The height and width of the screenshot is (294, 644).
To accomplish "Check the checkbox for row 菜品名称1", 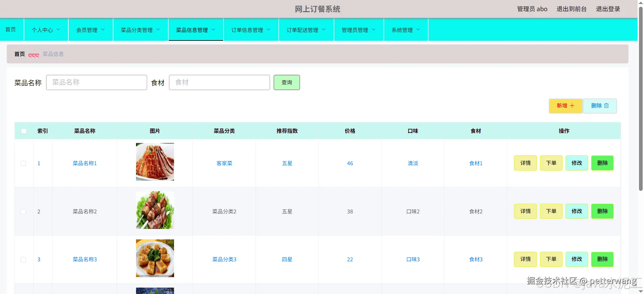I will point(23,163).
